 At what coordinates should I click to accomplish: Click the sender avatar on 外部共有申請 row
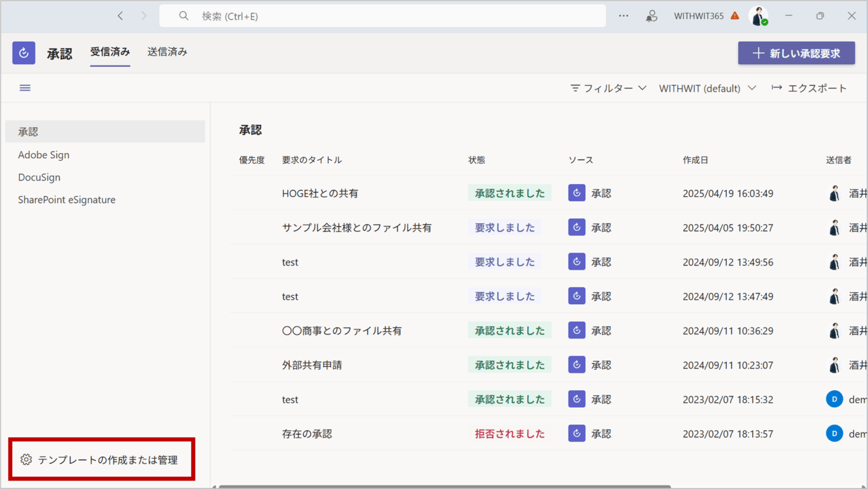835,364
